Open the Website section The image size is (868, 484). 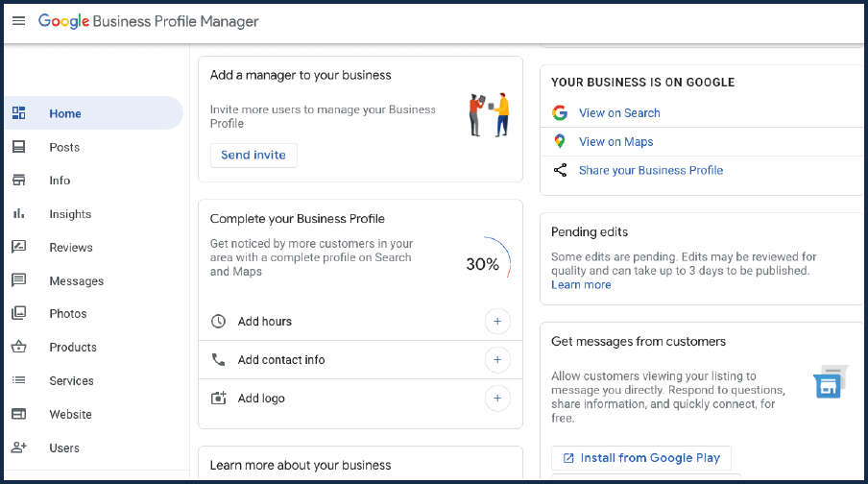70,414
